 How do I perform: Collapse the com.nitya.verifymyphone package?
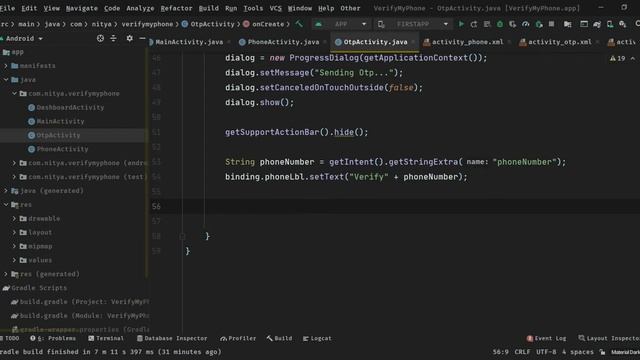tap(14, 93)
